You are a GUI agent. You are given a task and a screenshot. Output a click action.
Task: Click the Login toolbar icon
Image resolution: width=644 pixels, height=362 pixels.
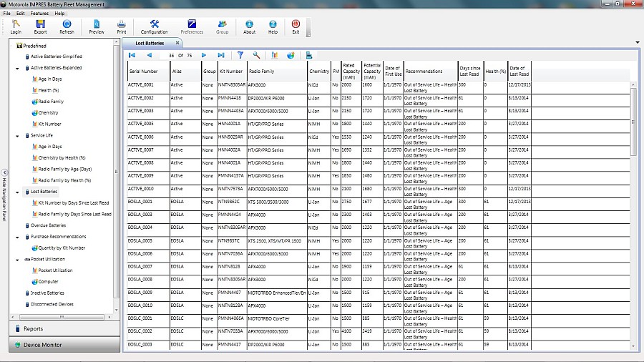tap(16, 26)
